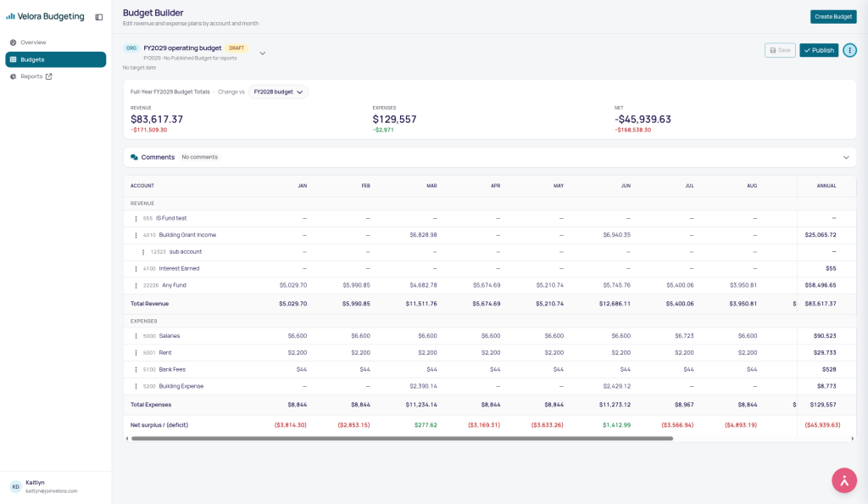Click the DRAFT status badge
This screenshot has width=868, height=504.
point(236,48)
